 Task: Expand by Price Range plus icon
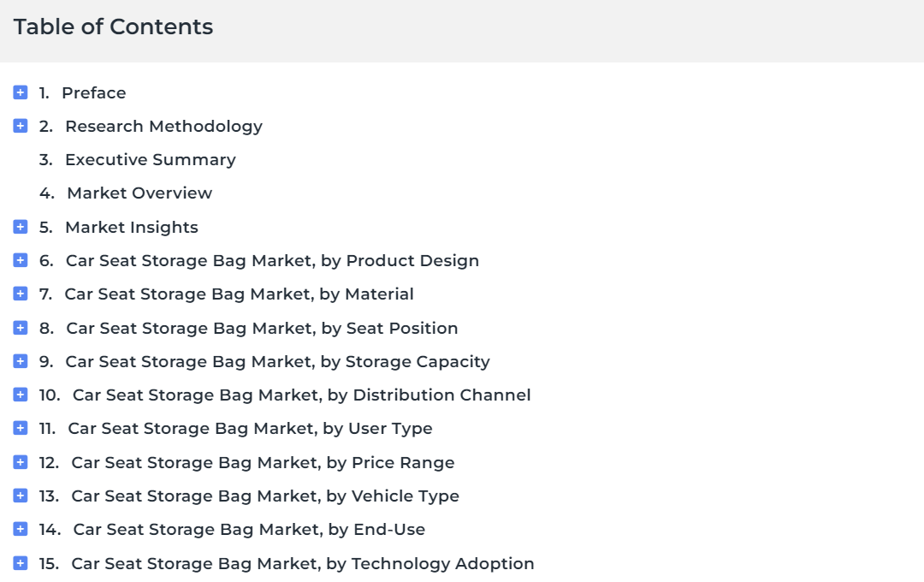tap(20, 462)
